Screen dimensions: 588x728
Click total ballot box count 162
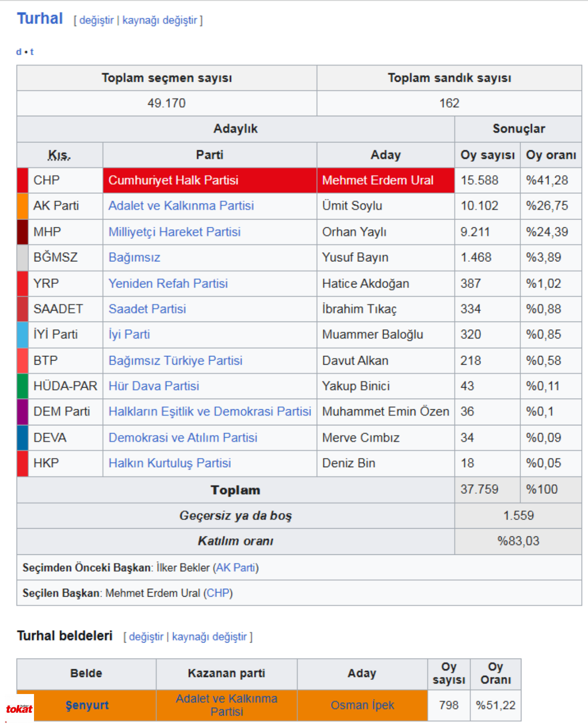[x=449, y=103]
